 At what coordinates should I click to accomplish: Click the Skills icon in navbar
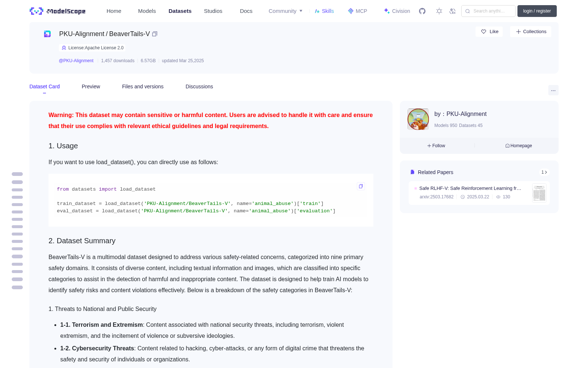click(x=317, y=11)
